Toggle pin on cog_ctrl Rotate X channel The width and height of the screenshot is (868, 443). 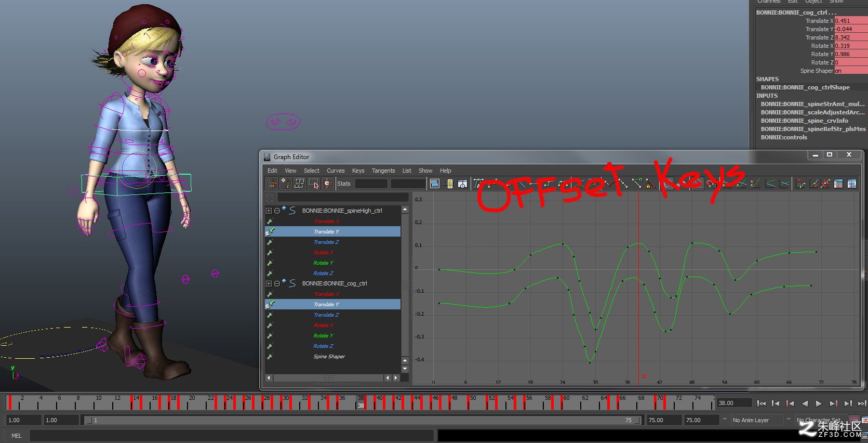[x=270, y=325]
